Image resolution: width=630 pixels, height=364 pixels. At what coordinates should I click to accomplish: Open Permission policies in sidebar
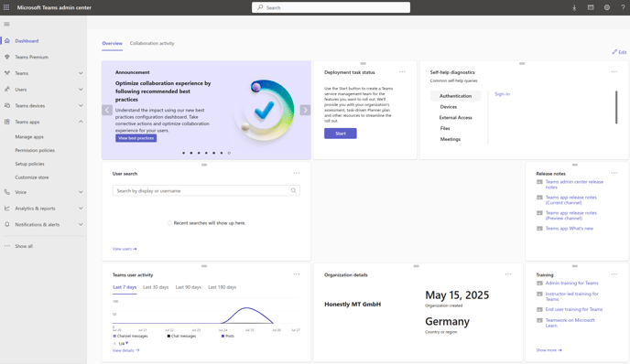[x=35, y=150]
